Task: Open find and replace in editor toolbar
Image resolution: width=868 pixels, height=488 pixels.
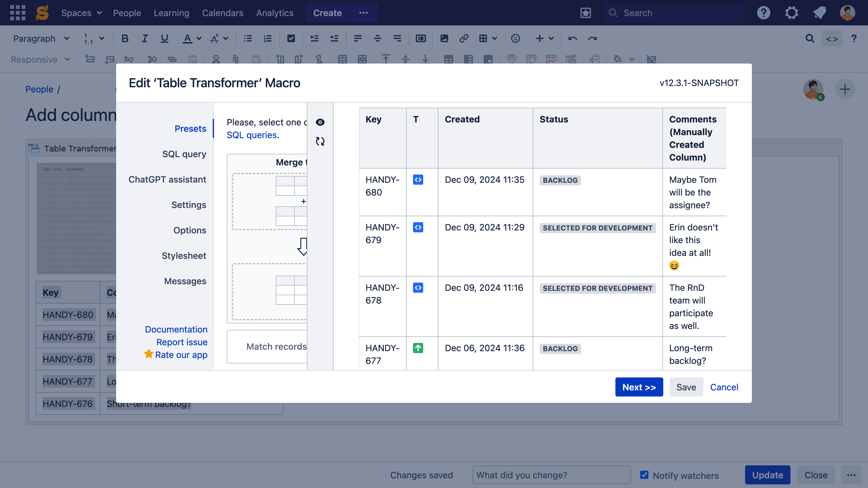Action: 810,38
